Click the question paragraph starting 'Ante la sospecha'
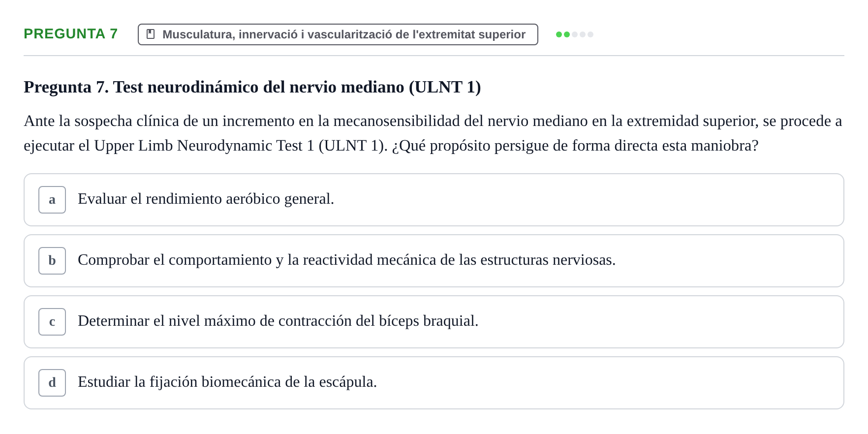Screen dimensions: 868x434 (433, 133)
